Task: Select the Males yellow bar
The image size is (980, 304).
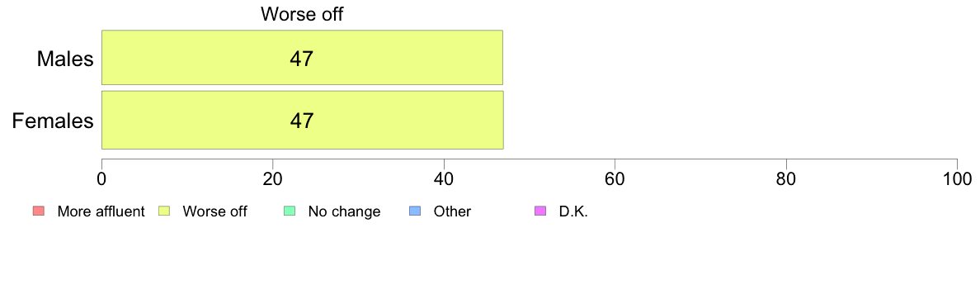Action: click(303, 58)
